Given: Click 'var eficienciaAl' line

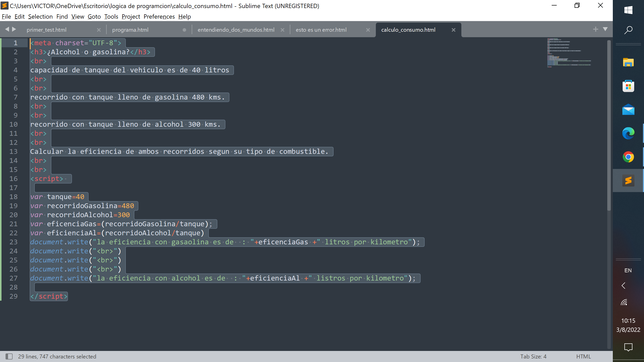Looking at the screenshot, I should (x=117, y=233).
